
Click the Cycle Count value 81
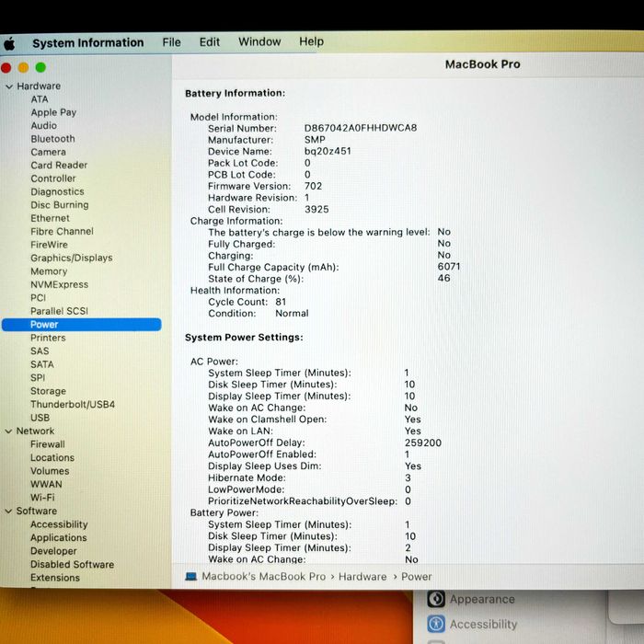(281, 302)
